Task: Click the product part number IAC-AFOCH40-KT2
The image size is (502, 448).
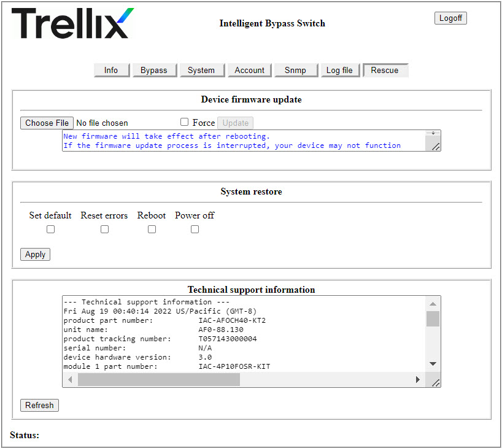Action: [232, 320]
